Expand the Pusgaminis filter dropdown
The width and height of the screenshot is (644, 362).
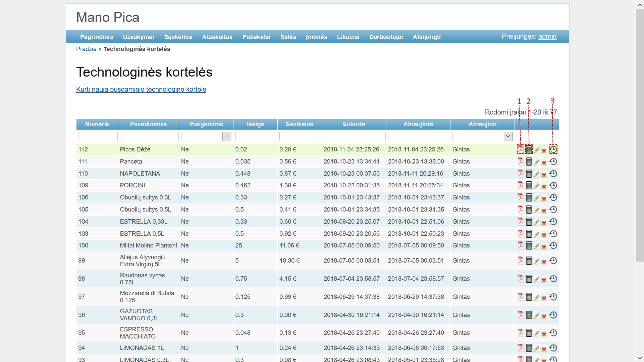point(227,136)
